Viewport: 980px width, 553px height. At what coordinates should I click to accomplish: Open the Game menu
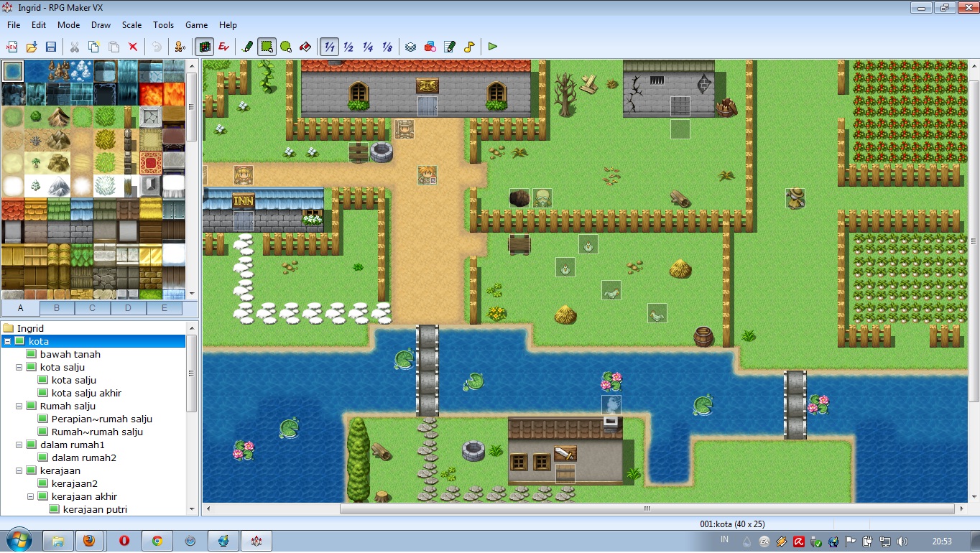pyautogui.click(x=197, y=24)
